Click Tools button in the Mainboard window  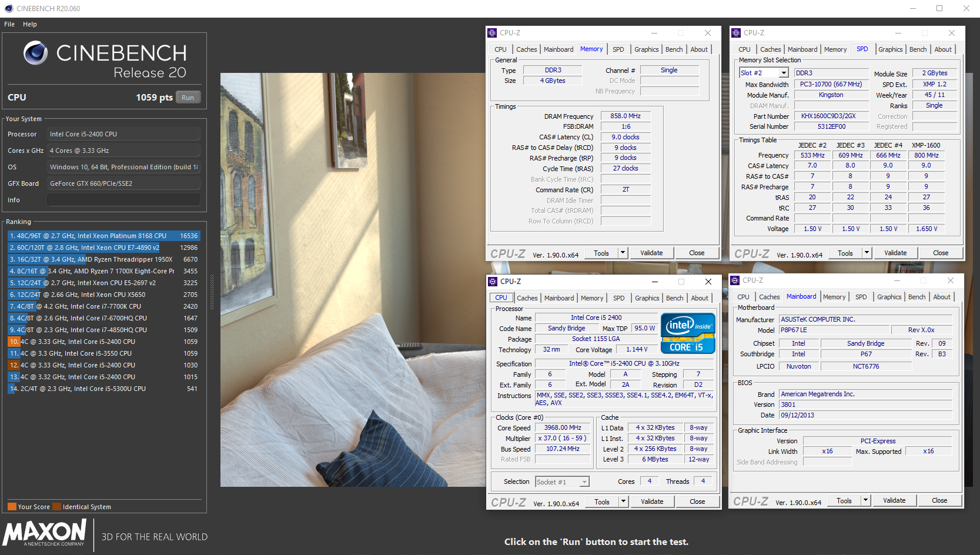point(844,500)
